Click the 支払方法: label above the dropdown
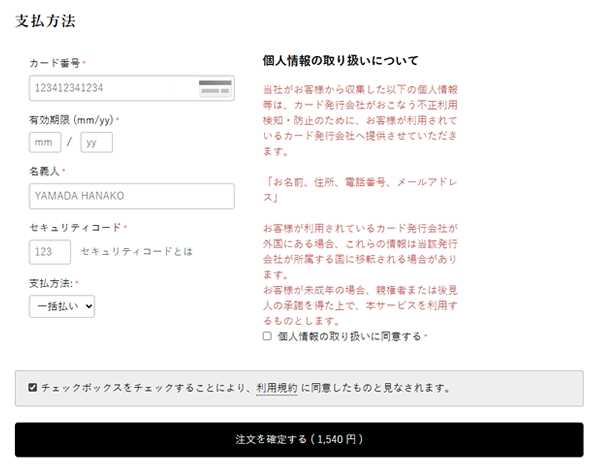Viewport: 600px width, 476px height. point(52,283)
